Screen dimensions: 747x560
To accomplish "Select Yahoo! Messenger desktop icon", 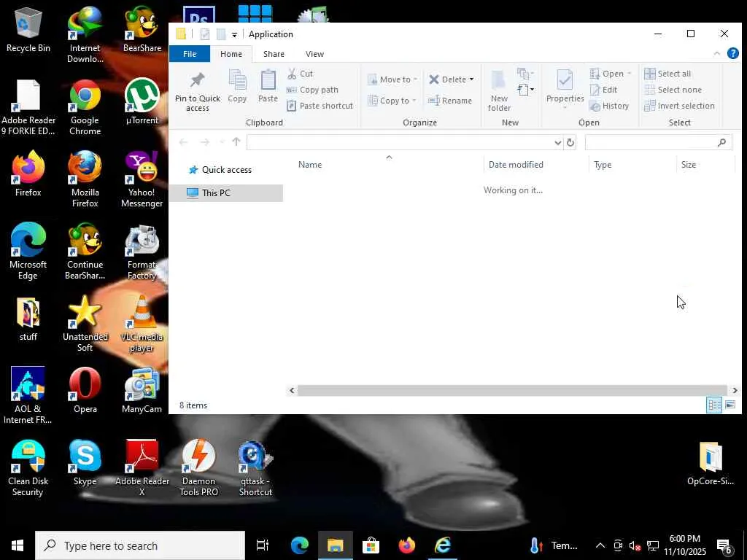I will (142, 180).
